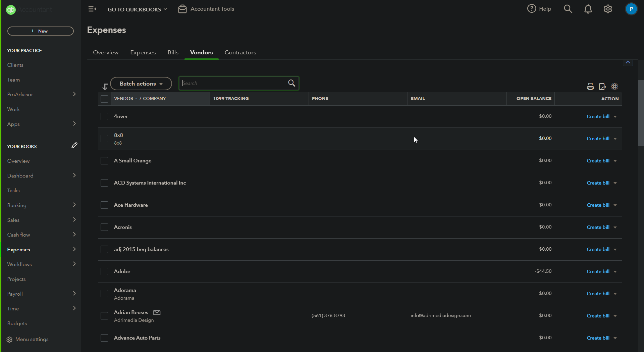The width and height of the screenshot is (644, 352).
Task: Open action dropdown arrow for Adobe
Action: pyautogui.click(x=615, y=272)
